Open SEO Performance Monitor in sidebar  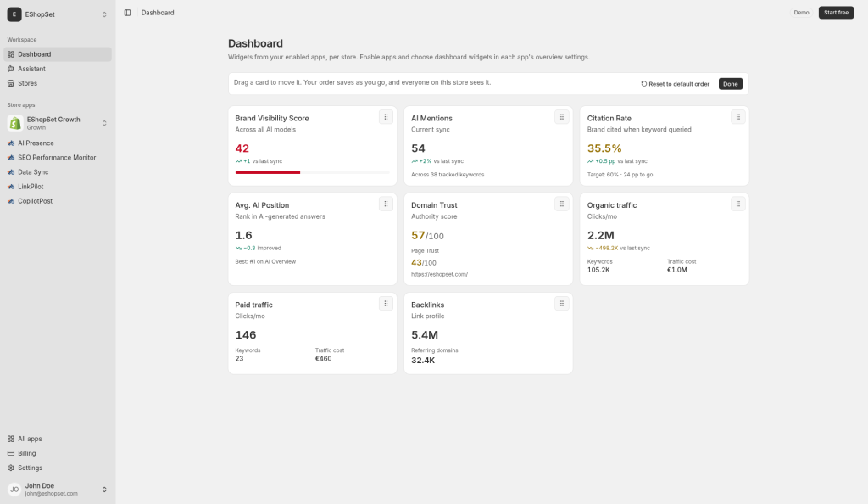click(58, 157)
